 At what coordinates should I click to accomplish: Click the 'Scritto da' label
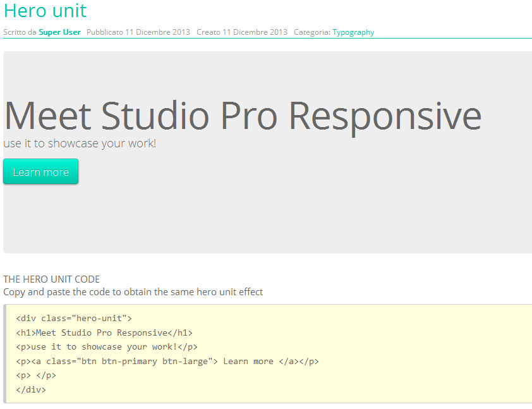[x=20, y=32]
